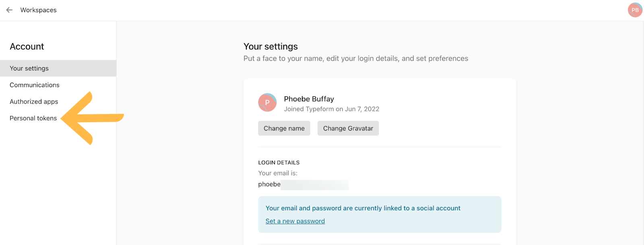Open the PB account avatar menu
The width and height of the screenshot is (644, 245).
coord(635,10)
